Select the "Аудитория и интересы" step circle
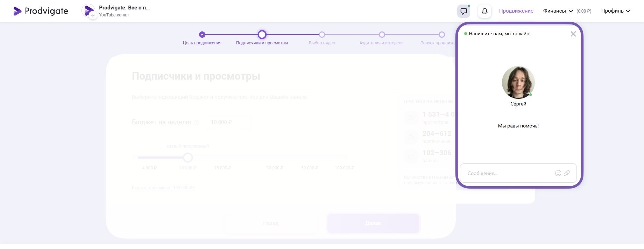This screenshot has height=249, width=644. pyautogui.click(x=382, y=35)
